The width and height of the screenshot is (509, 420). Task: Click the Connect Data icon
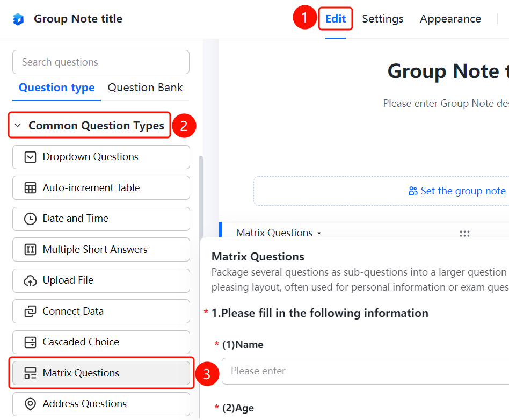tap(30, 311)
